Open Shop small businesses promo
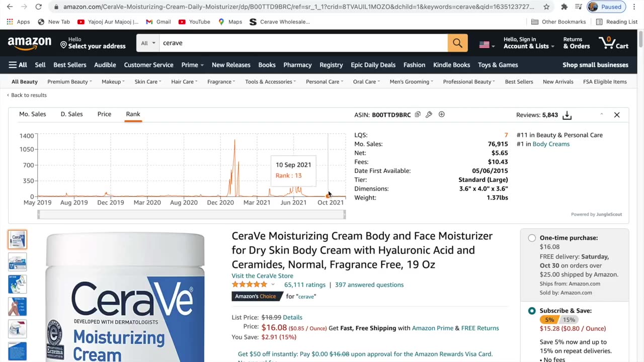This screenshot has height=362, width=644. (595, 65)
